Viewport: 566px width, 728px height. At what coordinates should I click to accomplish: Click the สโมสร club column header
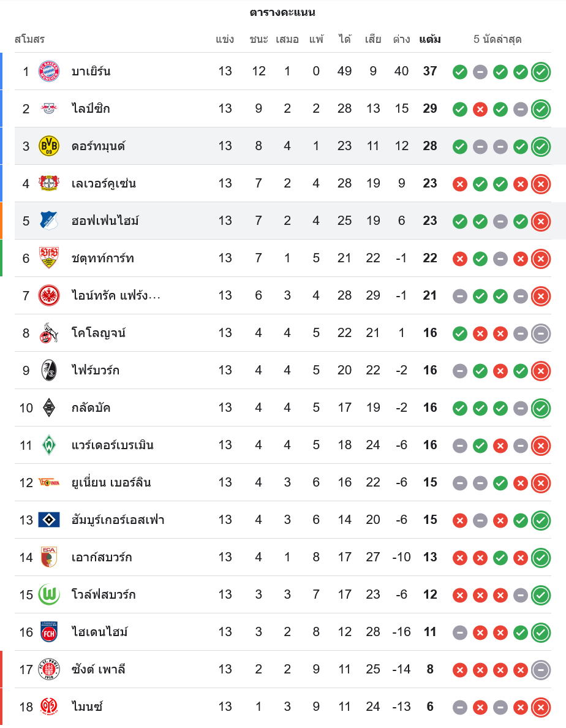click(x=29, y=40)
